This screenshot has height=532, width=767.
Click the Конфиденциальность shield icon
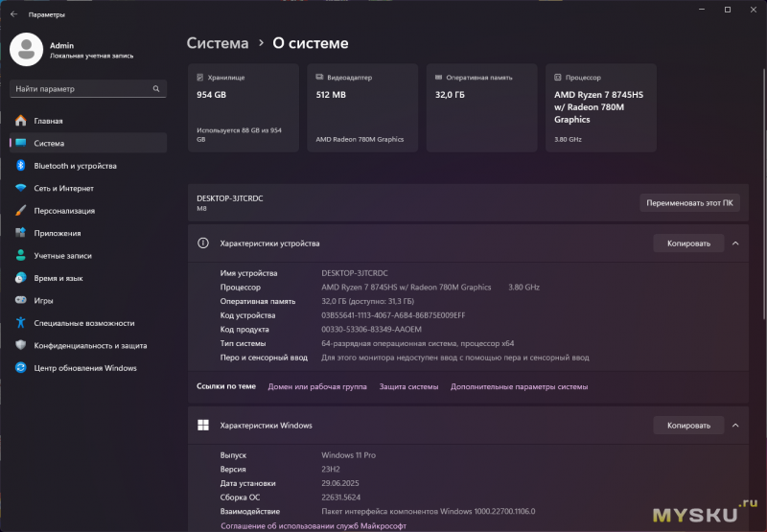tap(20, 345)
